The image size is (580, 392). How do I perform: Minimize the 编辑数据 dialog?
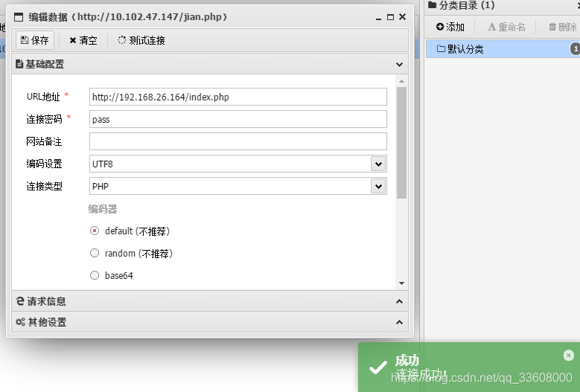coord(378,17)
